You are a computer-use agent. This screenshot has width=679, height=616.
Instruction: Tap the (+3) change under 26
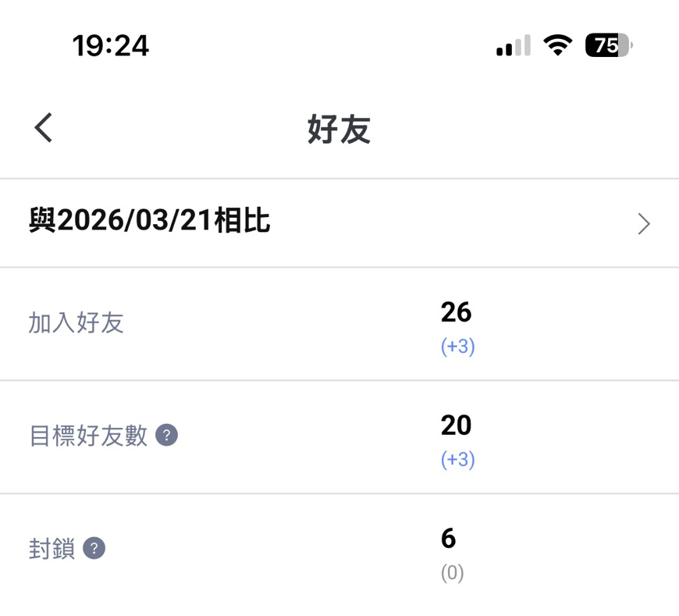457,347
